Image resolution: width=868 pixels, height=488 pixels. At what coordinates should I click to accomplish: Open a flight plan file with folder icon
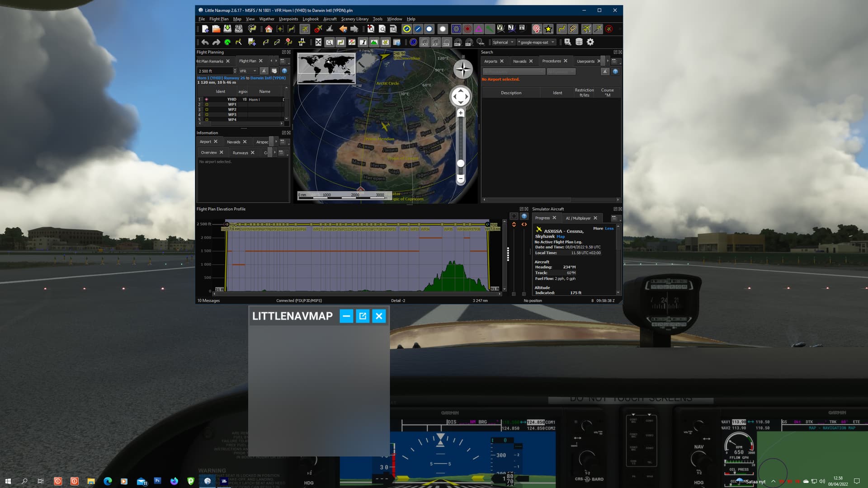point(216,29)
